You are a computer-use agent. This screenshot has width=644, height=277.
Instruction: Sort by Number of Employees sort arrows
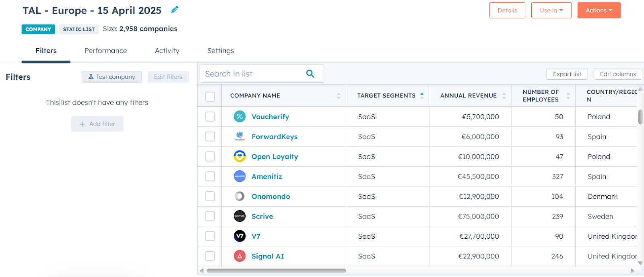pyautogui.click(x=568, y=96)
